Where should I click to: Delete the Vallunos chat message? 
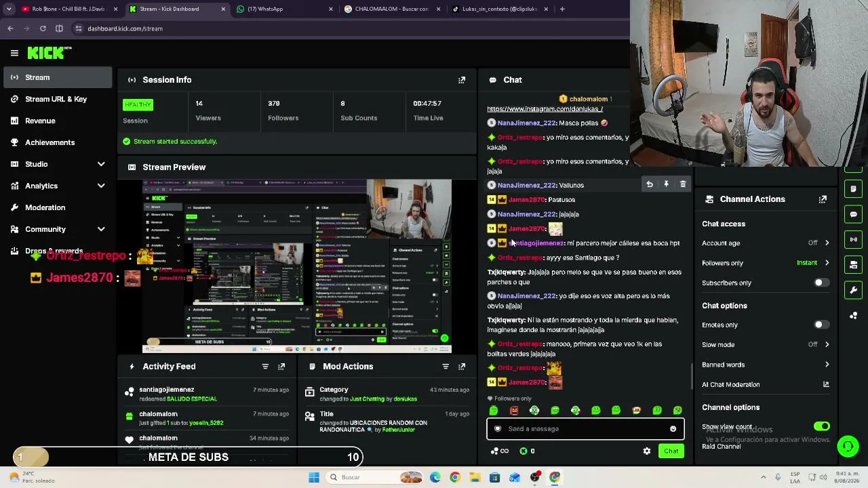coord(683,184)
